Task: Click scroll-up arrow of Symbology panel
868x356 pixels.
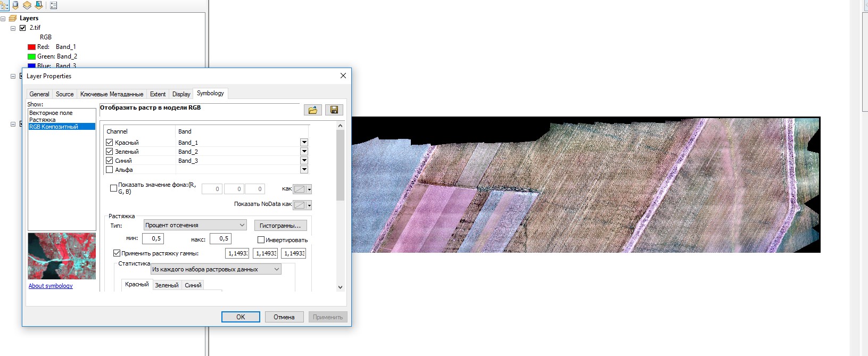Action: [341, 126]
